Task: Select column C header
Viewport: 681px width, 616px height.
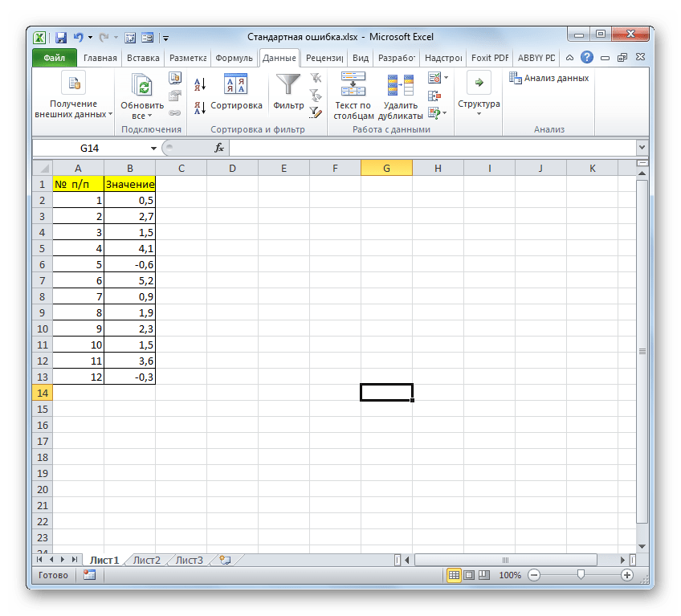Action: point(181,168)
